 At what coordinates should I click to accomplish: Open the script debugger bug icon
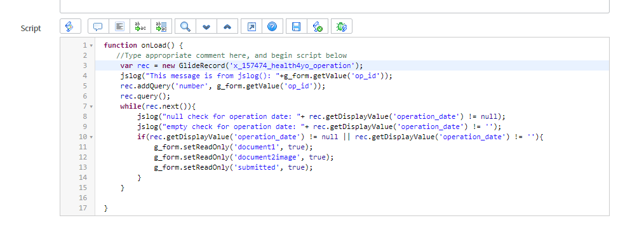342,27
